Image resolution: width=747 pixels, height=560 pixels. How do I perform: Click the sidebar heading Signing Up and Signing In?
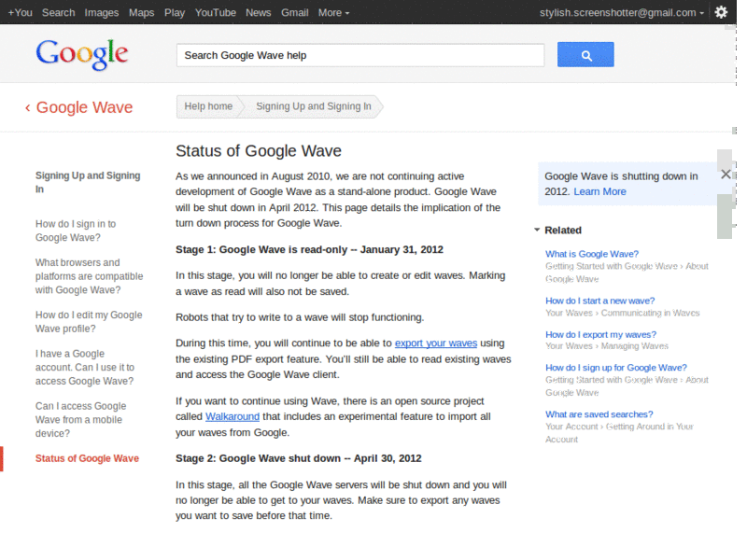pyautogui.click(x=88, y=182)
